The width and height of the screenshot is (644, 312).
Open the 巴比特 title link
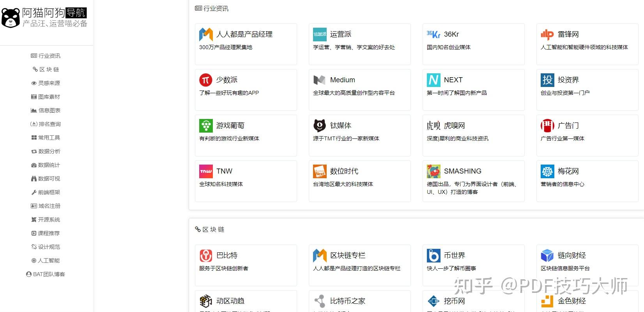(227, 255)
